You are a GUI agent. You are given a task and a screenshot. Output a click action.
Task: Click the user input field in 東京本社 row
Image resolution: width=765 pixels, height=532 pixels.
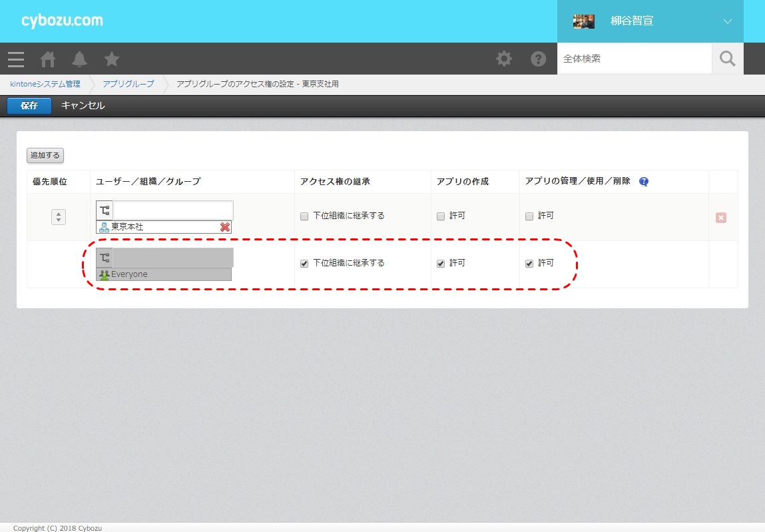click(172, 210)
